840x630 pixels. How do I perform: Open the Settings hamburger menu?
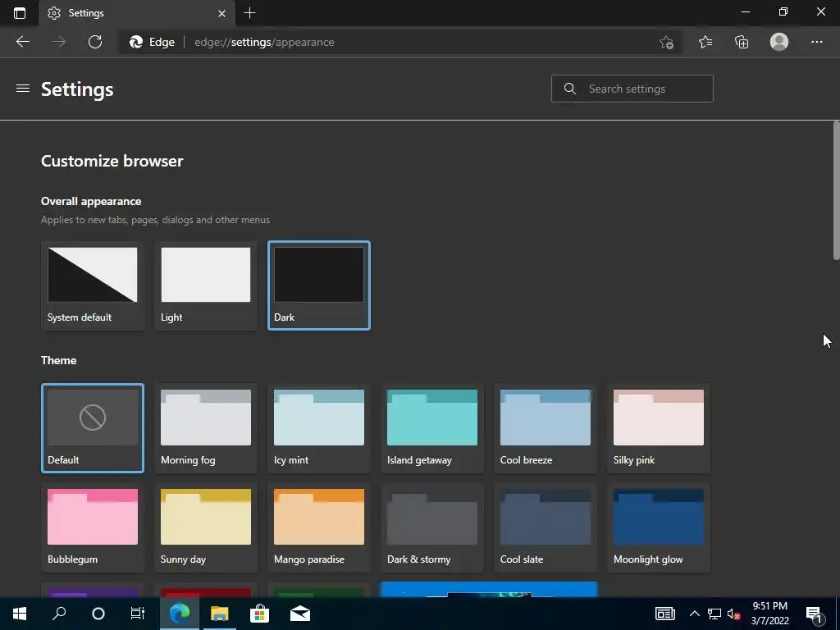click(x=22, y=89)
